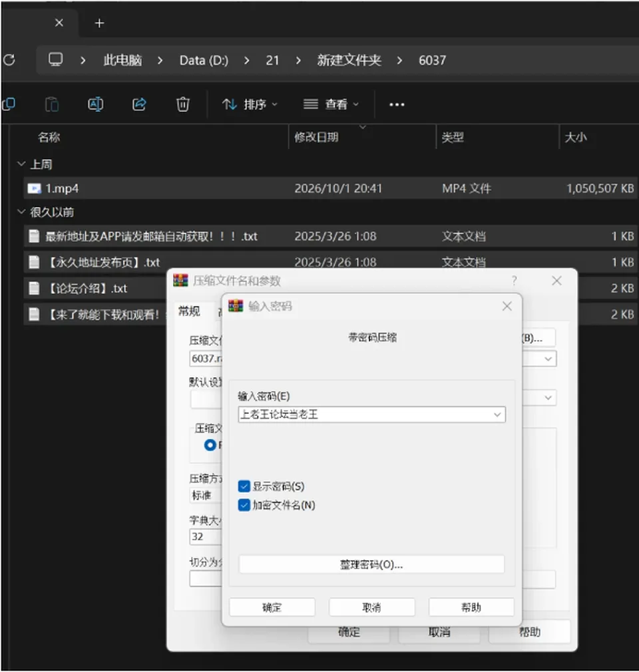Close the archive name and parameters dialog
Viewport: 639px width, 672px height.
556,281
